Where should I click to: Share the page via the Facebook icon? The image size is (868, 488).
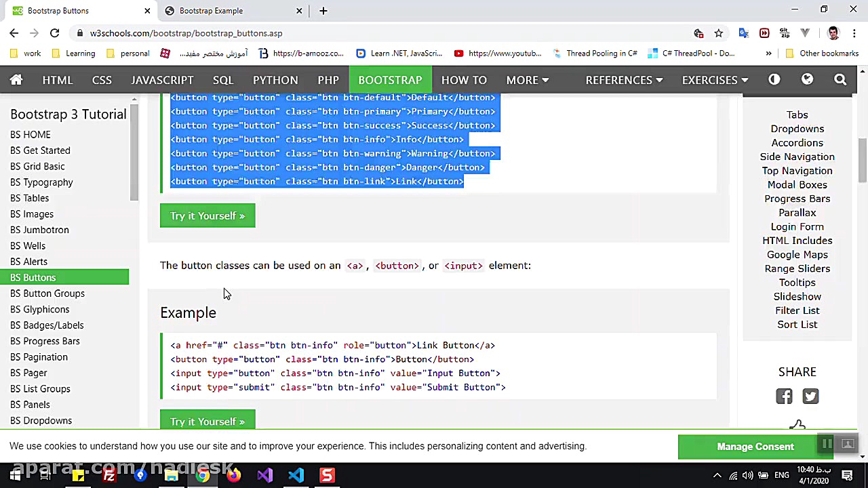click(784, 396)
